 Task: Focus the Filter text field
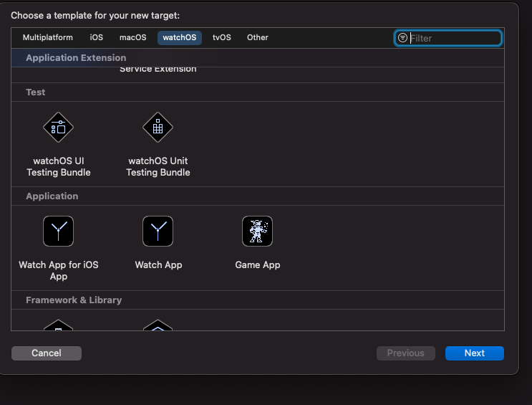(448, 38)
